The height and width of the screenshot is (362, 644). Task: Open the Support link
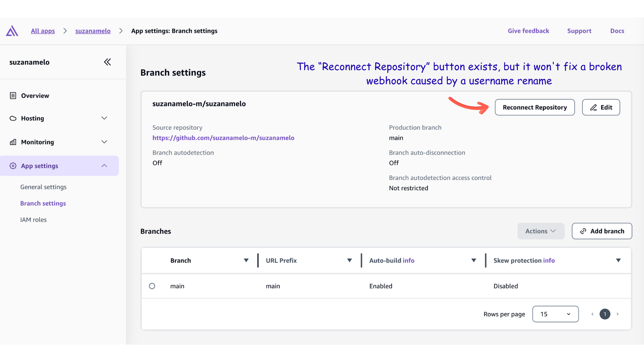[579, 31]
